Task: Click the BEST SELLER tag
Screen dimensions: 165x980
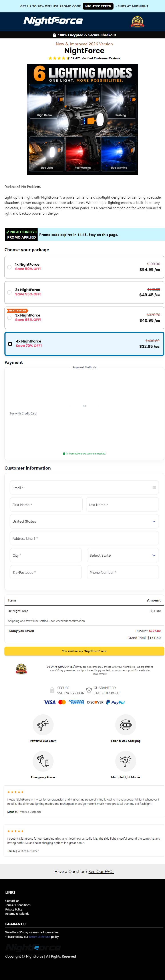Action: coord(18,311)
